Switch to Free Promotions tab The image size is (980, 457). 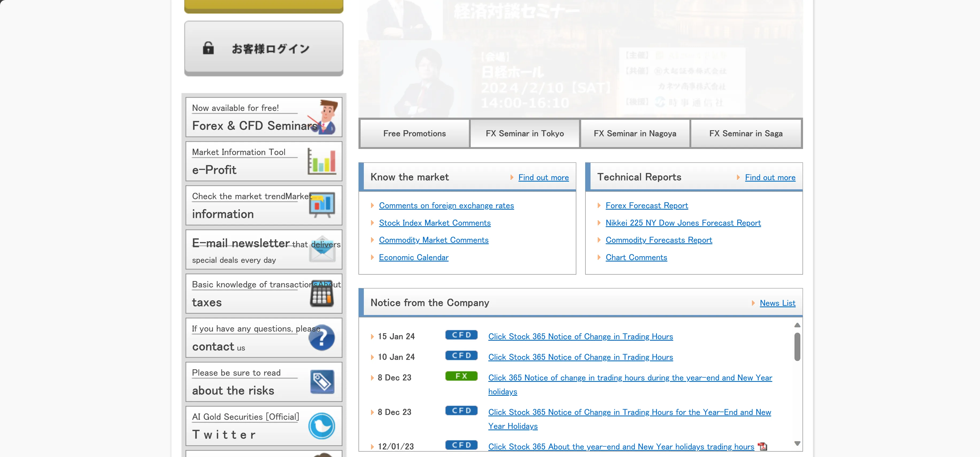tap(414, 133)
